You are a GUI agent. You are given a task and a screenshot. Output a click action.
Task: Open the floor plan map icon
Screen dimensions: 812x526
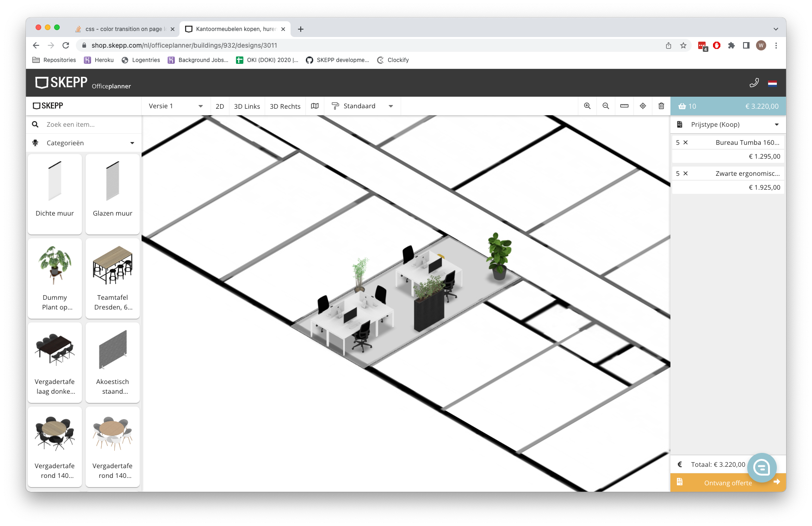click(315, 106)
